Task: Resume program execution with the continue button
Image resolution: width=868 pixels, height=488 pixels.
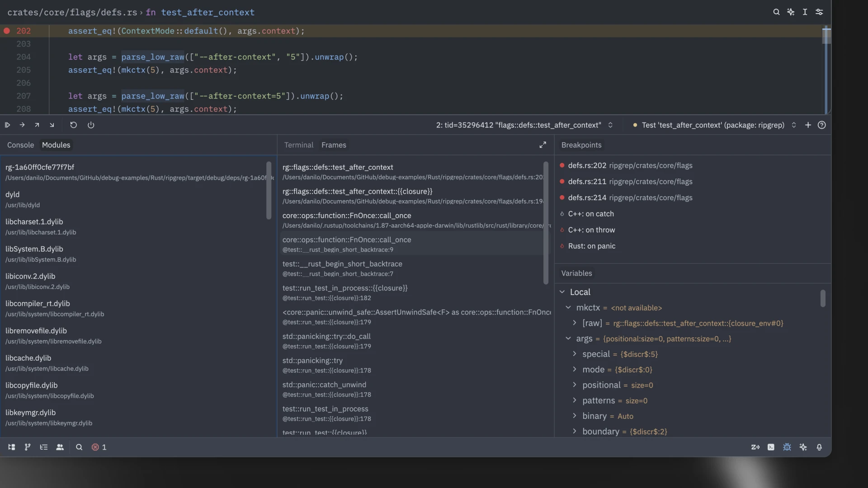Action: coord(7,125)
